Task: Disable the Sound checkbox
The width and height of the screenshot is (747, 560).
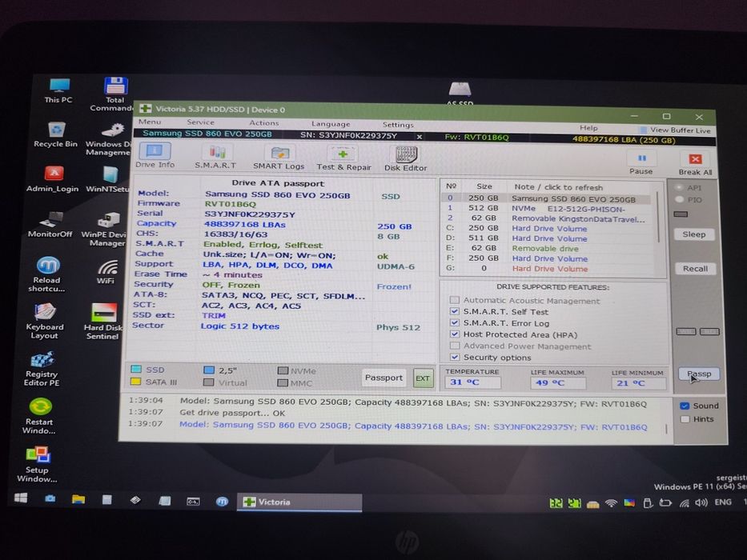Action: point(685,406)
